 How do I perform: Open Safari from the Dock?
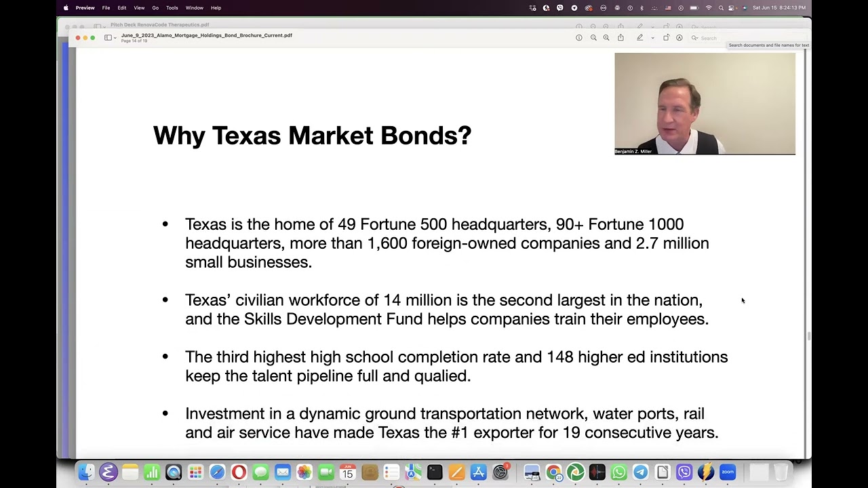pyautogui.click(x=217, y=472)
